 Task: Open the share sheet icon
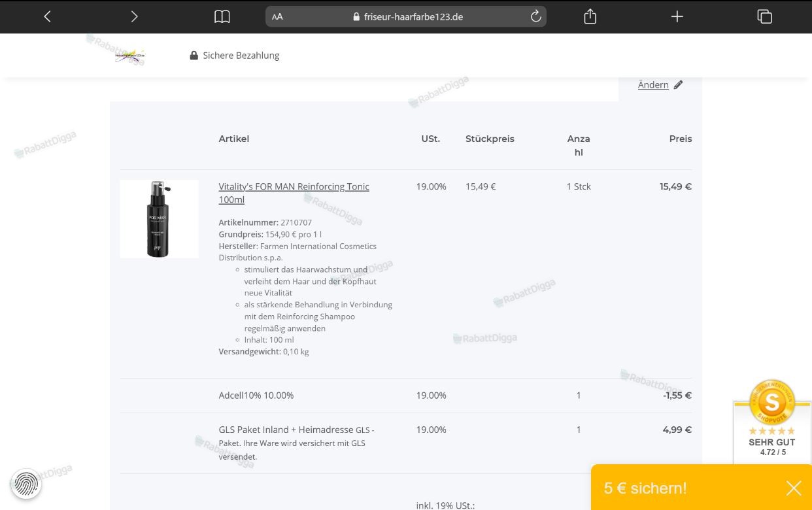(x=590, y=16)
